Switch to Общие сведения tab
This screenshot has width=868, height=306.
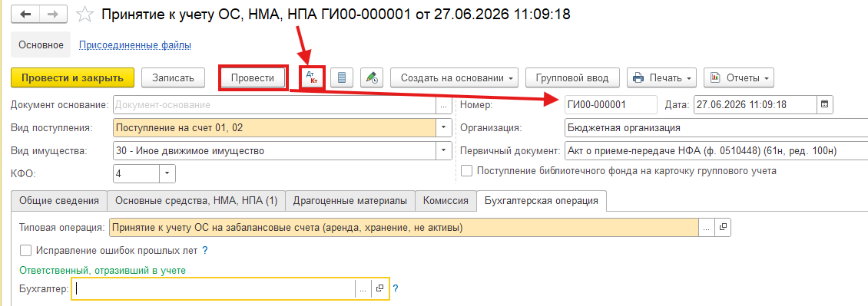pos(59,201)
